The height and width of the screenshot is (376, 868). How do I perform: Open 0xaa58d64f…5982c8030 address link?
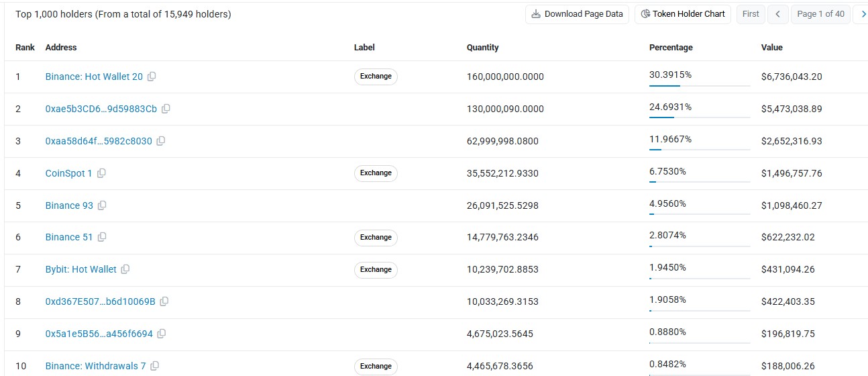click(99, 141)
